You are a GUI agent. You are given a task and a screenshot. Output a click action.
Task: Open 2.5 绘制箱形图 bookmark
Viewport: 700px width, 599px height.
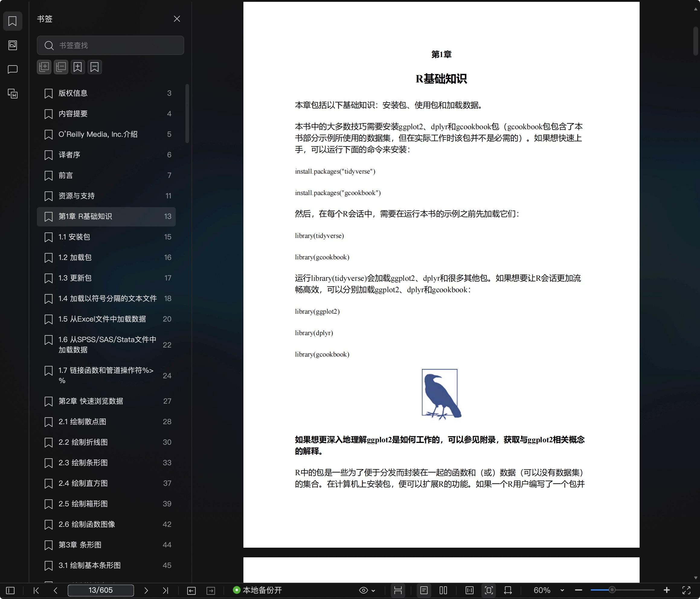pyautogui.click(x=106, y=504)
